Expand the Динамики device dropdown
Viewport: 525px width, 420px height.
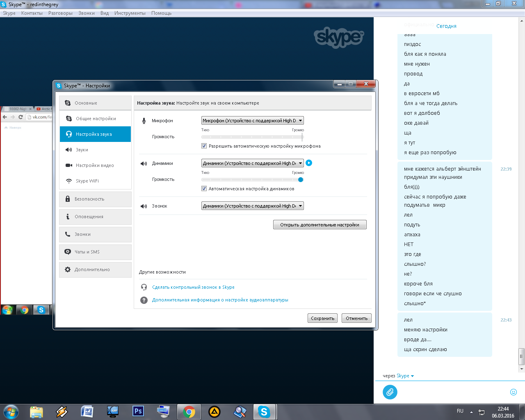point(253,163)
